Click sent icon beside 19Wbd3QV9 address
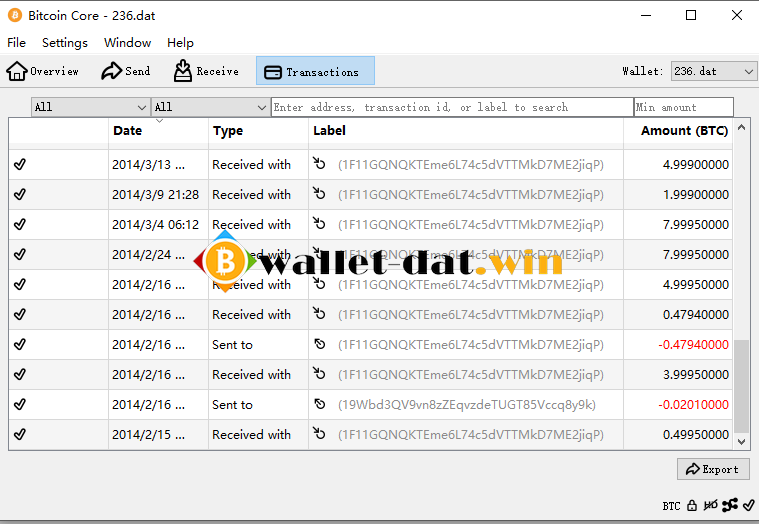Image resolution: width=759 pixels, height=524 pixels. click(x=319, y=404)
